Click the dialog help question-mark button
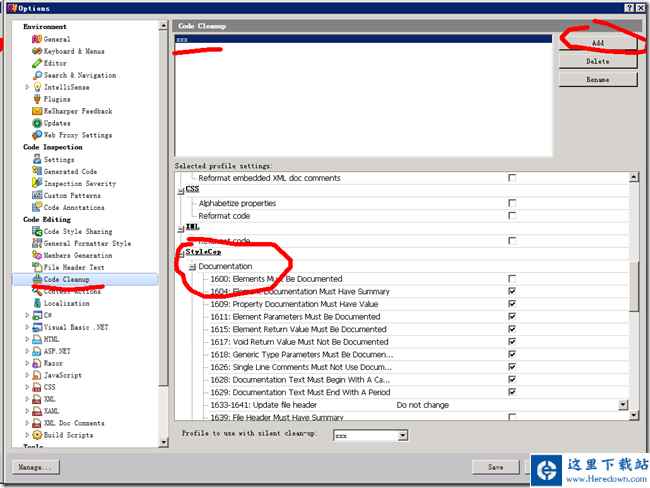This screenshot has width=650, height=488. click(x=628, y=8)
